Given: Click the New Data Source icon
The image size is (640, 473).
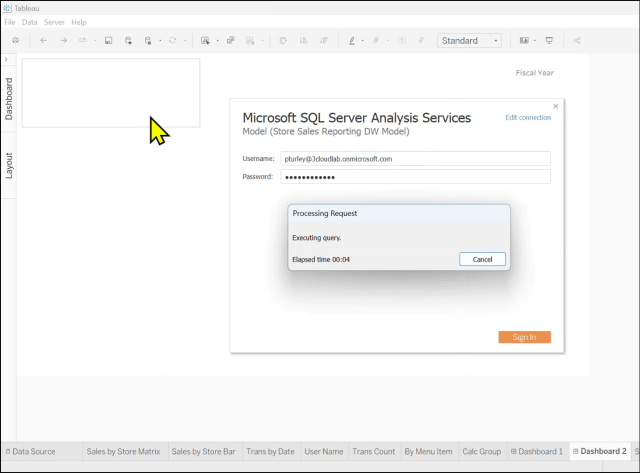Looking at the screenshot, I should point(128,40).
